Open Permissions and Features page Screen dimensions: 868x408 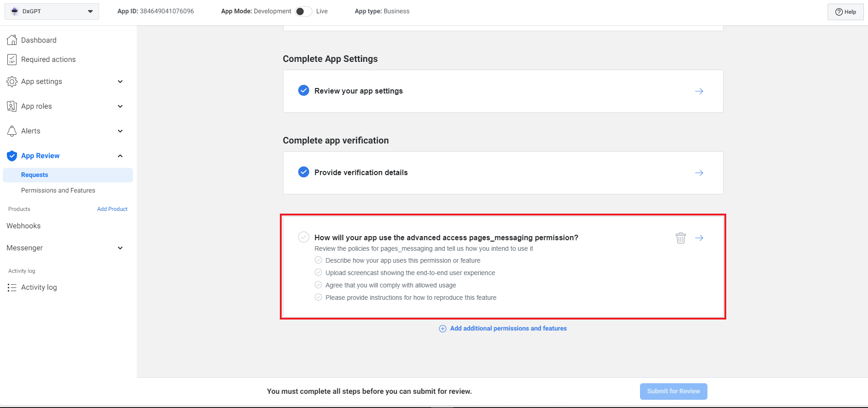pyautogui.click(x=58, y=190)
